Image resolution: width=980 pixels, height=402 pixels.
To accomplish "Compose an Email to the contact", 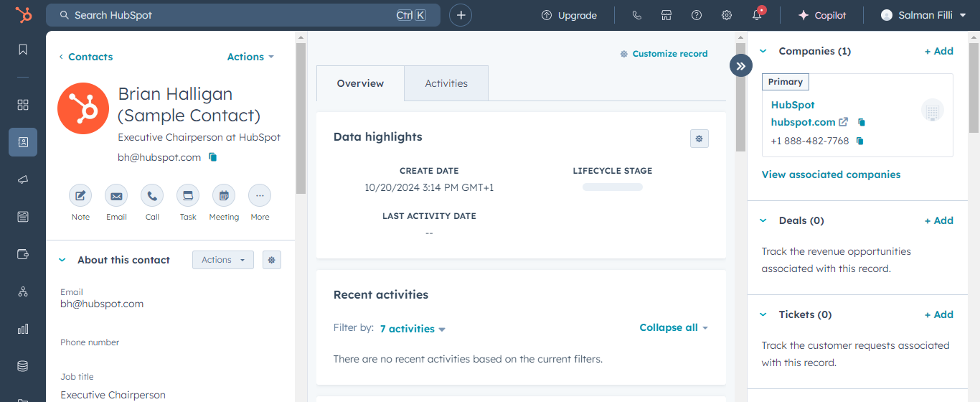I will [116, 195].
